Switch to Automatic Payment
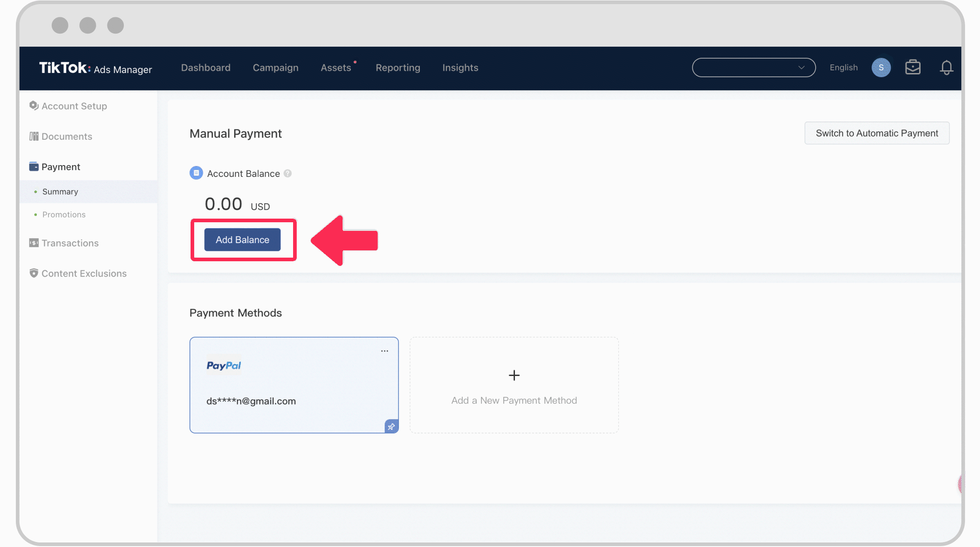 click(877, 132)
